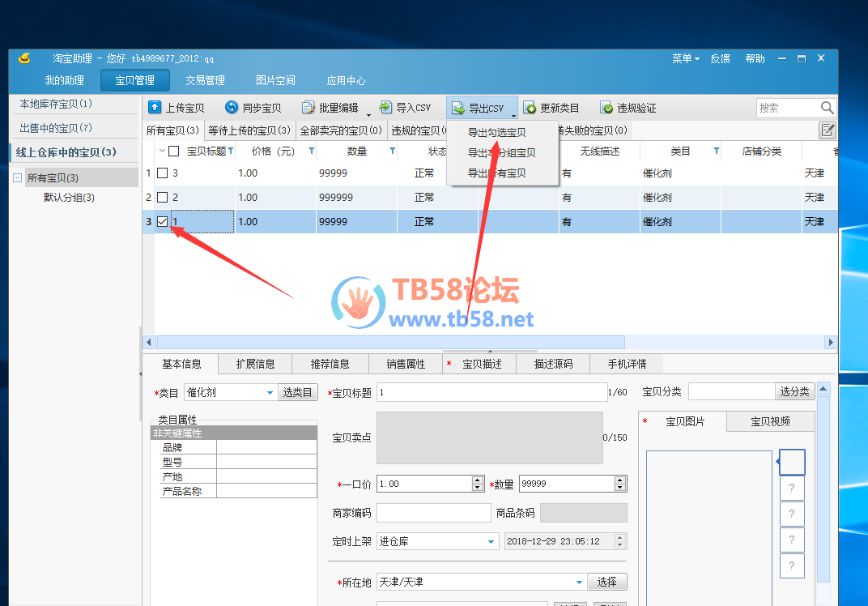Open the 全部卖完的宝贝(0) filter tab

tap(341, 130)
